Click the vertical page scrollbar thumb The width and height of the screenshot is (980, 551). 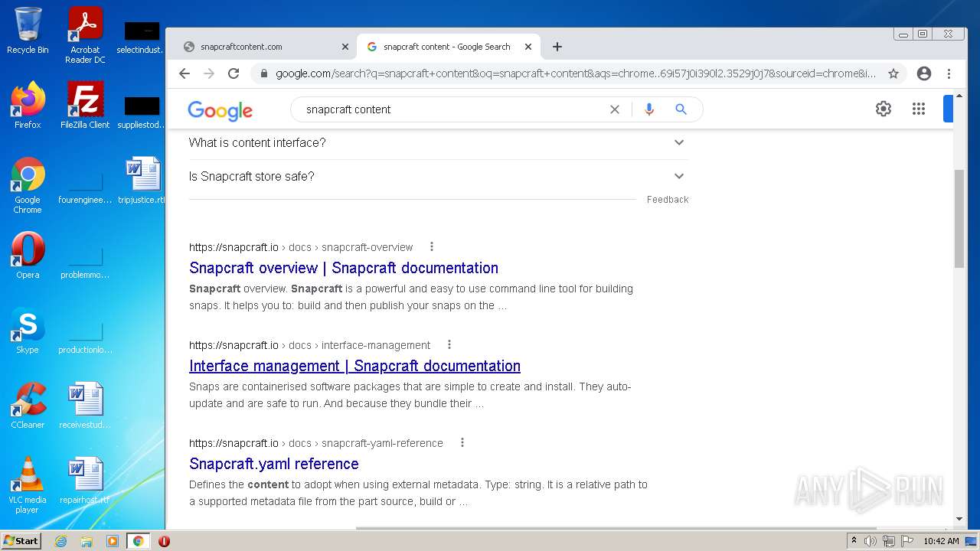[959, 218]
